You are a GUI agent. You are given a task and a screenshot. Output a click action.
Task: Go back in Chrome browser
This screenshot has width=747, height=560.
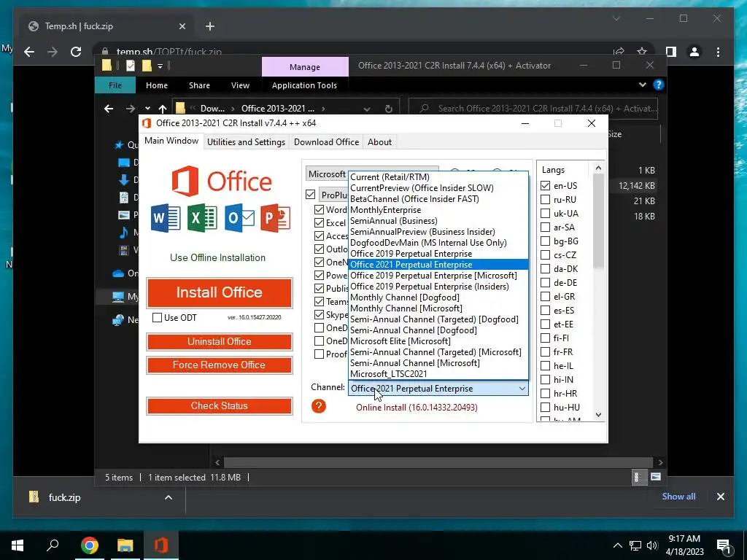click(x=29, y=52)
